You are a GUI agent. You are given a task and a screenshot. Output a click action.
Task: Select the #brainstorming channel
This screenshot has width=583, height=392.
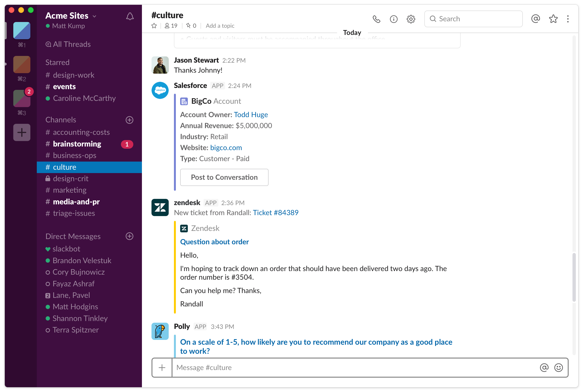coord(77,144)
